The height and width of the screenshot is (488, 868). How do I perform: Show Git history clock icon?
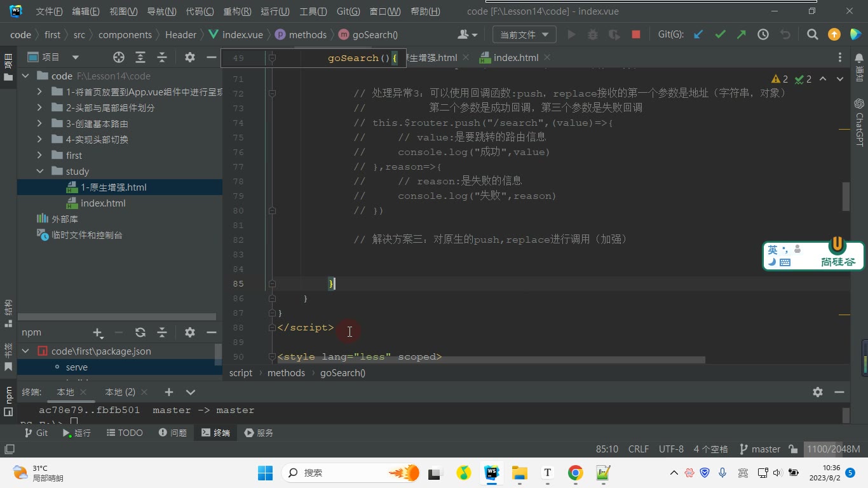[763, 35]
